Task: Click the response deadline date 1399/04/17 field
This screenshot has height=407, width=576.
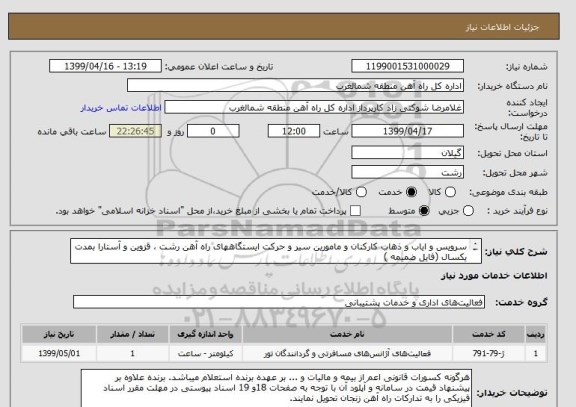Action: click(x=407, y=131)
